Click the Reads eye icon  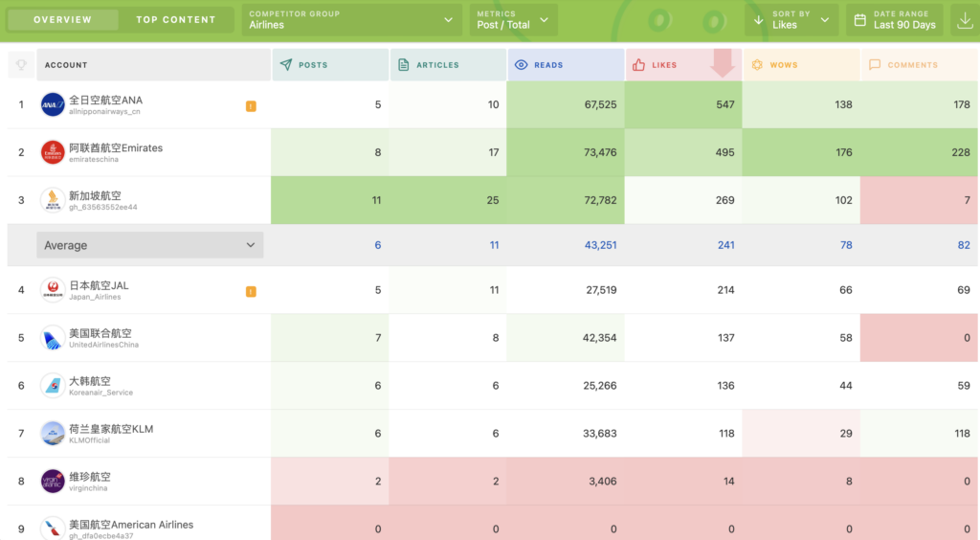click(522, 64)
